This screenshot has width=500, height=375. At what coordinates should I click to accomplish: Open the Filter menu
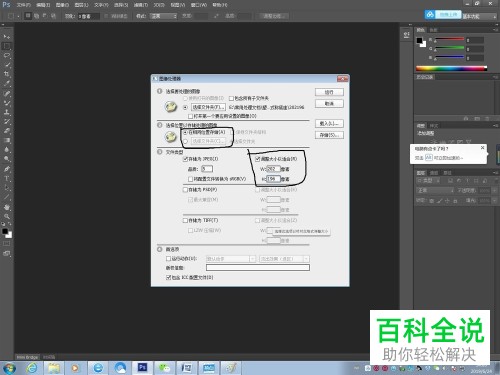(140, 5)
